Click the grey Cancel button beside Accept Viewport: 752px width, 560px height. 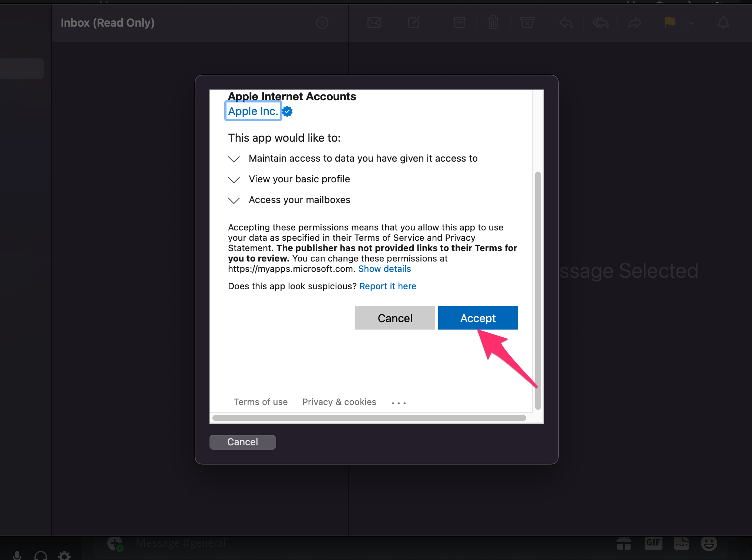(395, 318)
